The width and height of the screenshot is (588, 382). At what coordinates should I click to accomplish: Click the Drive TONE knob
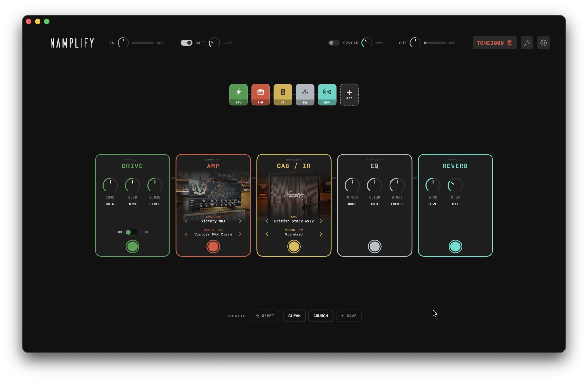point(132,185)
